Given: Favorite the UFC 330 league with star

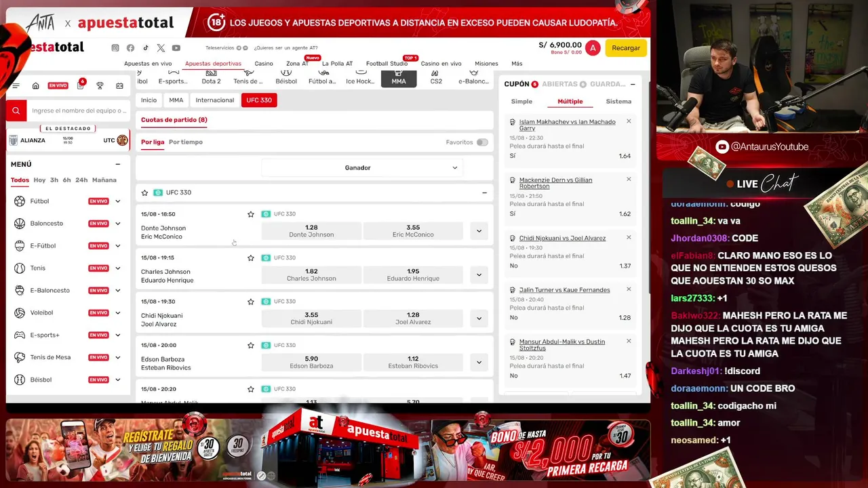Looking at the screenshot, I should coord(144,192).
